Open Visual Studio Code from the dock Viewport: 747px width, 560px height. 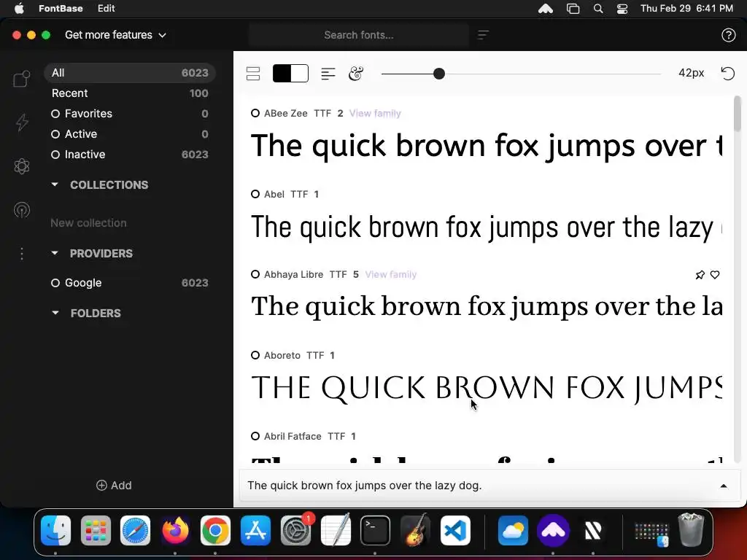point(455,530)
